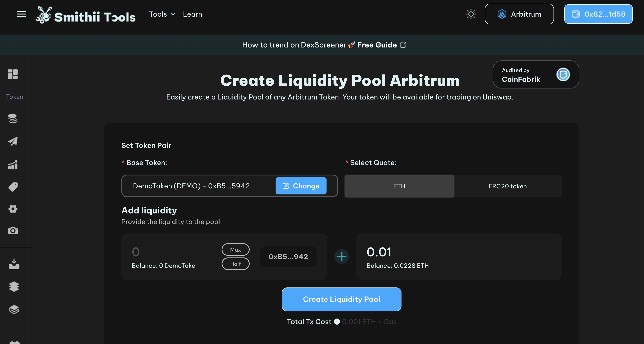Click the Audited by CoinFabrik badge

(x=536, y=74)
